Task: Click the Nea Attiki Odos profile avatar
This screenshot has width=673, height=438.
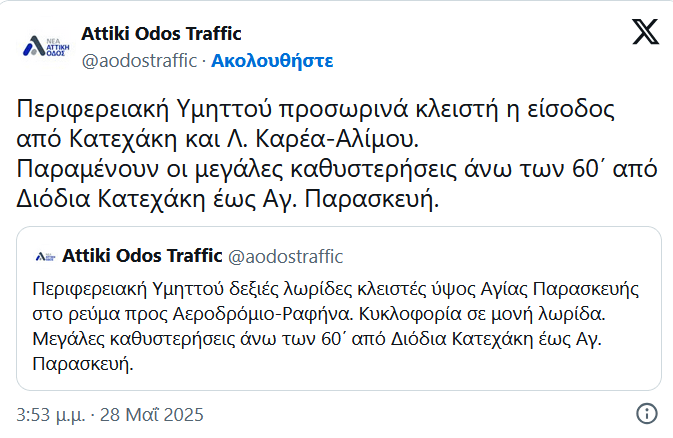Action: (42, 47)
